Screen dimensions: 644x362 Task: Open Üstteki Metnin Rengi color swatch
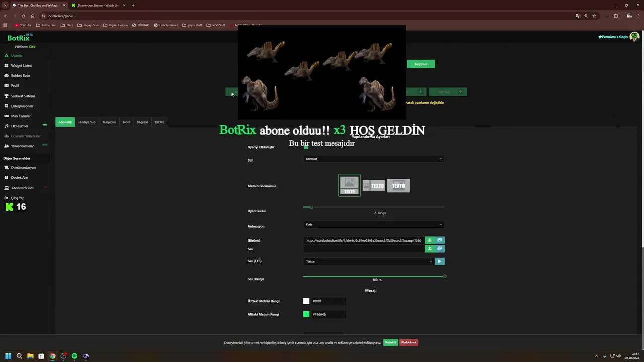[x=306, y=301]
